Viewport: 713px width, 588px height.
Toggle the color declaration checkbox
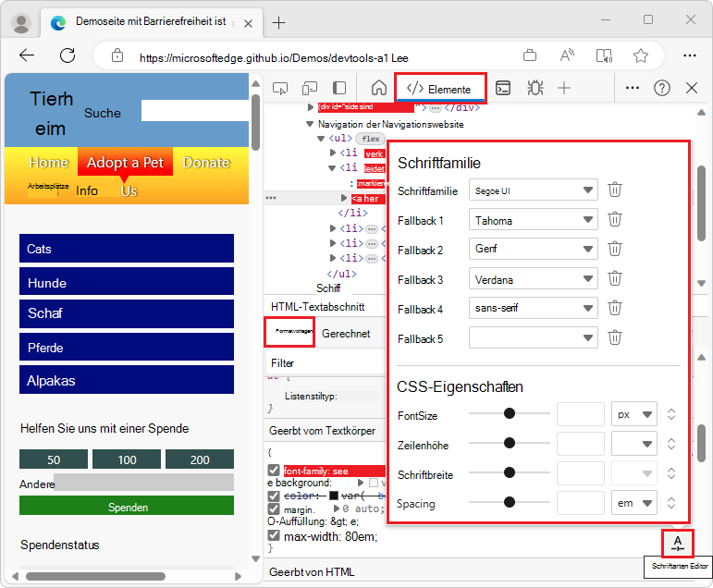(x=274, y=496)
